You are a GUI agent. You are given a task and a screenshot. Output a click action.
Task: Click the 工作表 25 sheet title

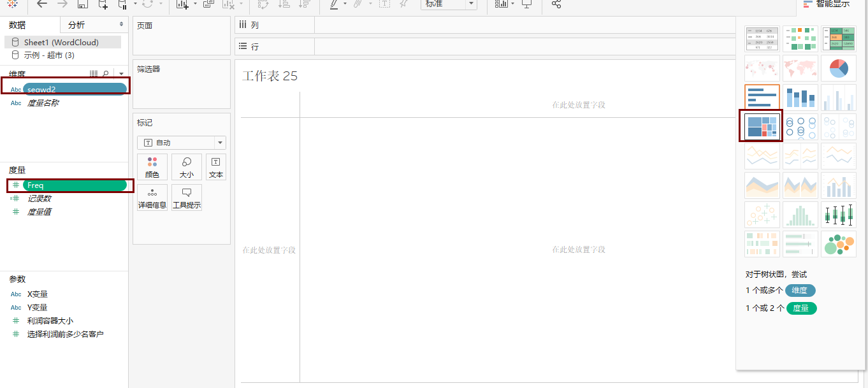270,76
